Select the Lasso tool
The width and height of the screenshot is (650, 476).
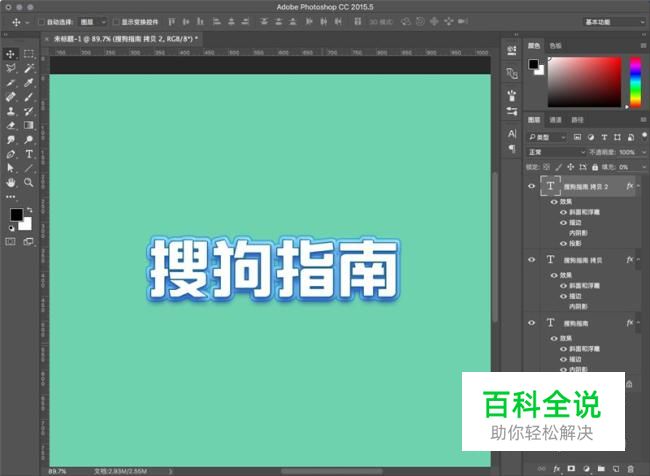pos(10,68)
